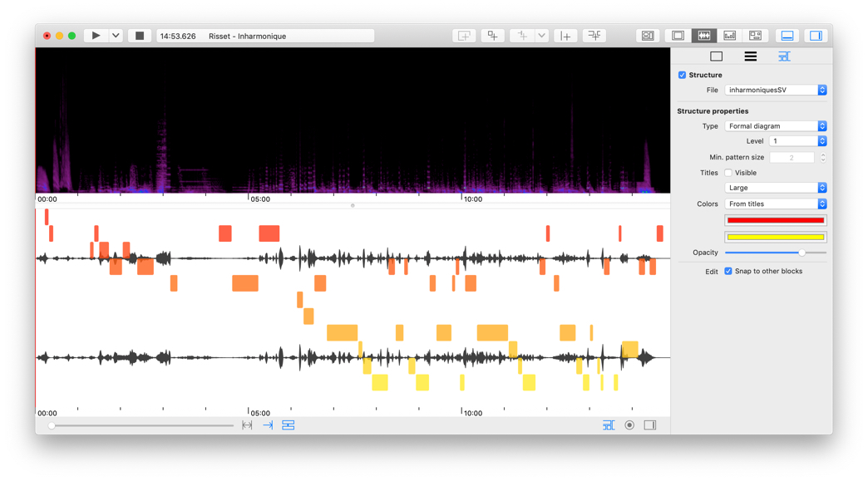Switch to the rectangle inspector tab
The height and width of the screenshot is (481, 868).
click(717, 56)
